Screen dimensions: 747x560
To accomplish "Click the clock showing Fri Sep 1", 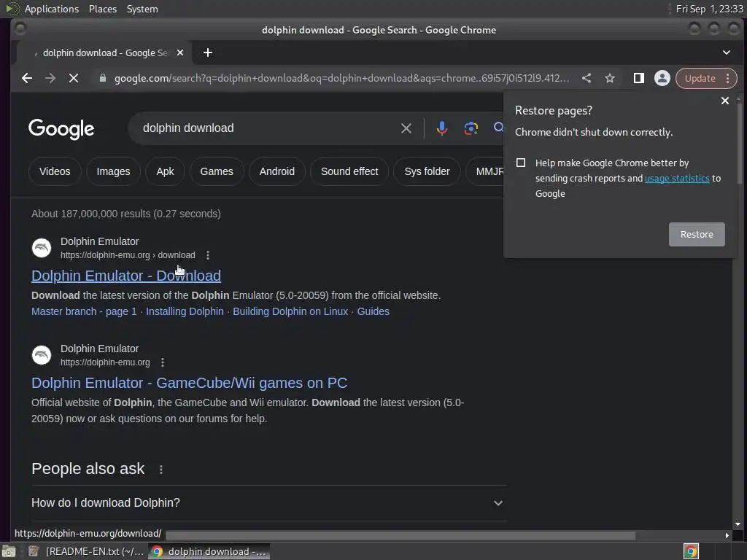I will point(709,9).
